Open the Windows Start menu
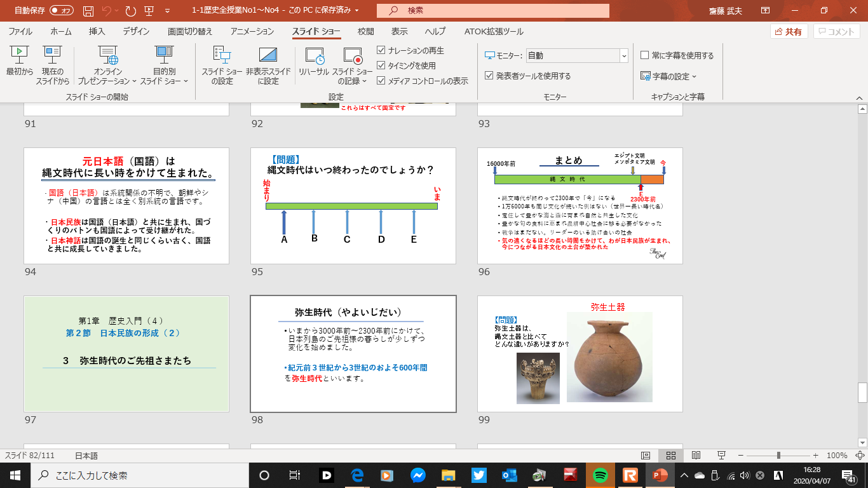Image resolution: width=868 pixels, height=488 pixels. [15, 475]
